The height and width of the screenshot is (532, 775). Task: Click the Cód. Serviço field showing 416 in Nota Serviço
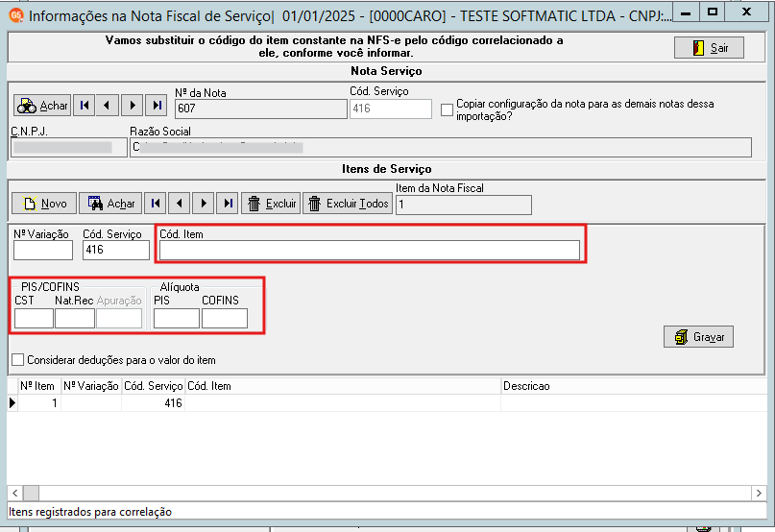click(391, 109)
